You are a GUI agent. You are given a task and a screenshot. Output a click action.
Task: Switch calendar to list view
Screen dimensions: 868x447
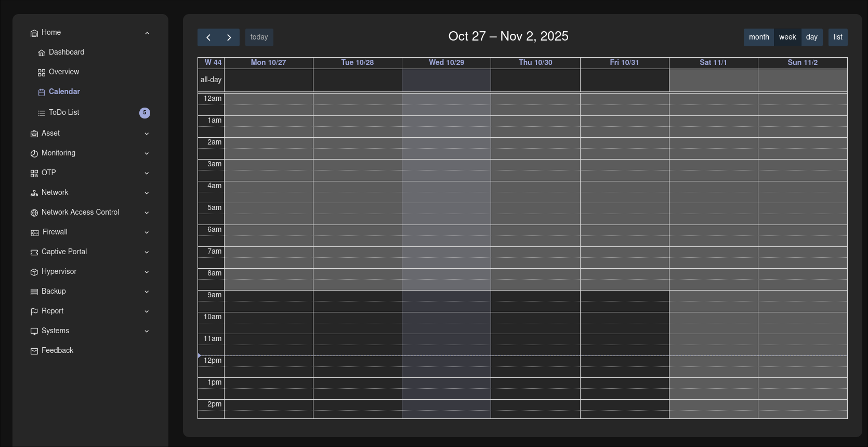838,37
